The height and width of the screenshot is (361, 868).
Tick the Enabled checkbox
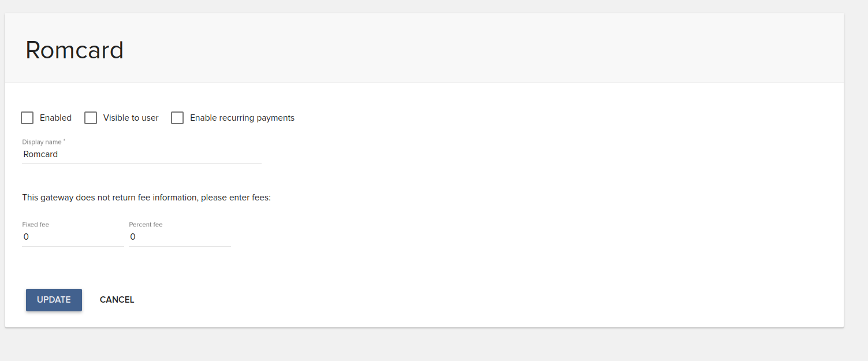tap(27, 118)
